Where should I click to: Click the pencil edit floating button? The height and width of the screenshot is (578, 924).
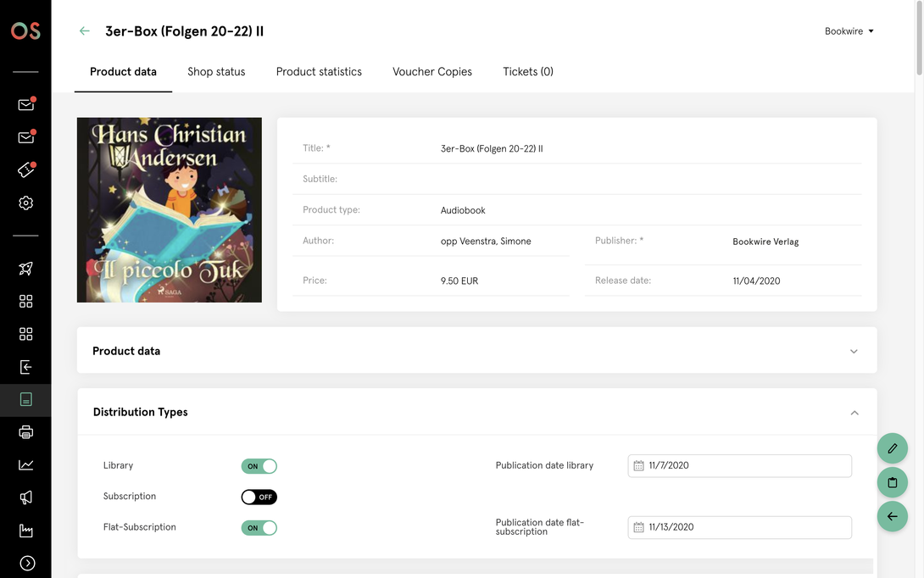click(x=892, y=448)
